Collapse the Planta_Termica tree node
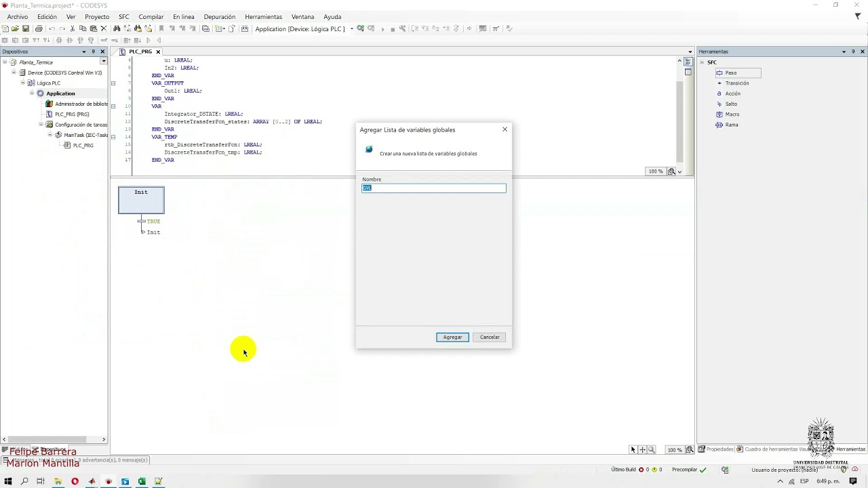 tap(5, 62)
